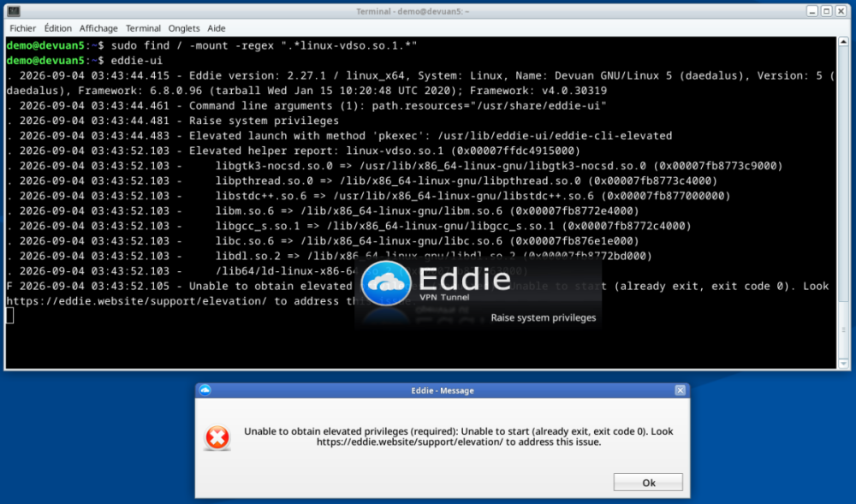Click the red error icon in dialog
Screen dimensions: 856x504
point(217,437)
